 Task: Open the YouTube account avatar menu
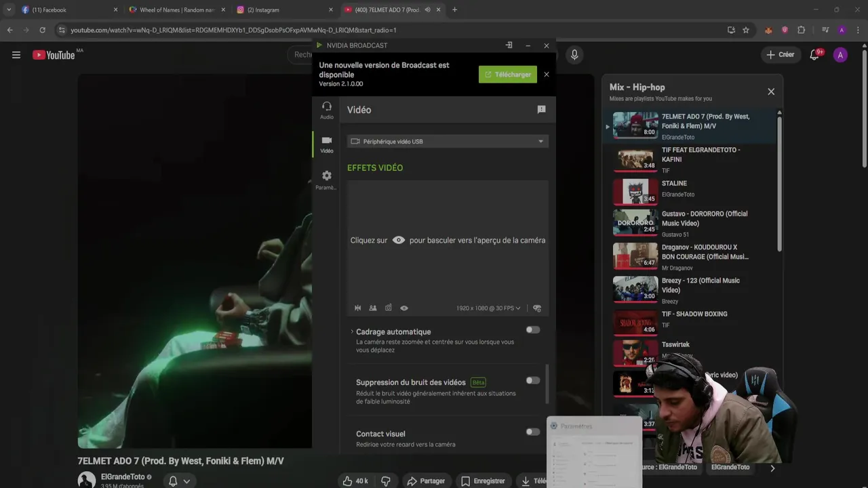tap(840, 55)
